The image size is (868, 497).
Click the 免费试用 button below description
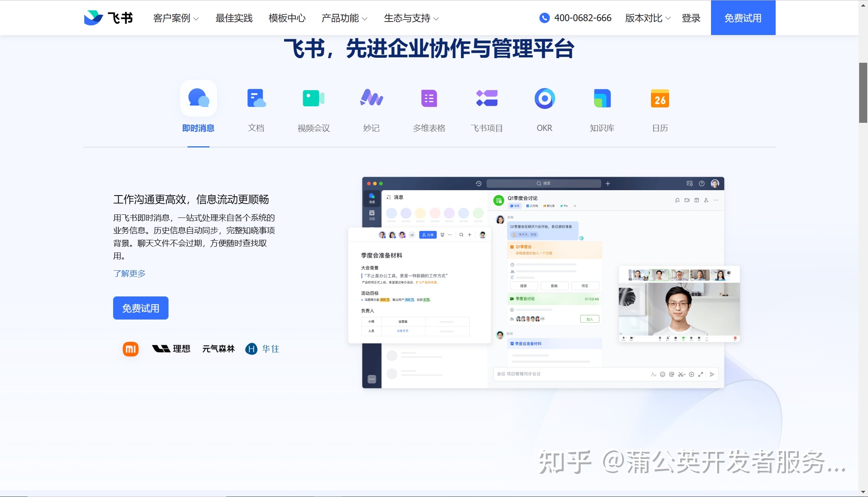click(x=141, y=308)
